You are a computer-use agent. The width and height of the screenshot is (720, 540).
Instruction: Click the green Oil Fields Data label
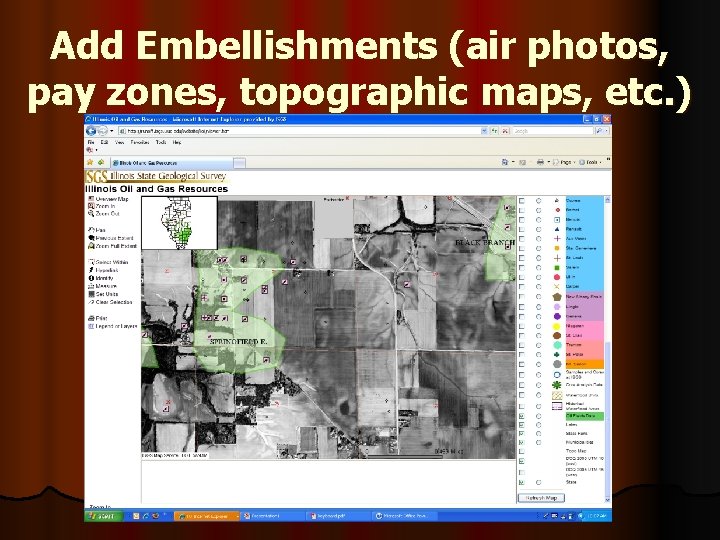584,416
